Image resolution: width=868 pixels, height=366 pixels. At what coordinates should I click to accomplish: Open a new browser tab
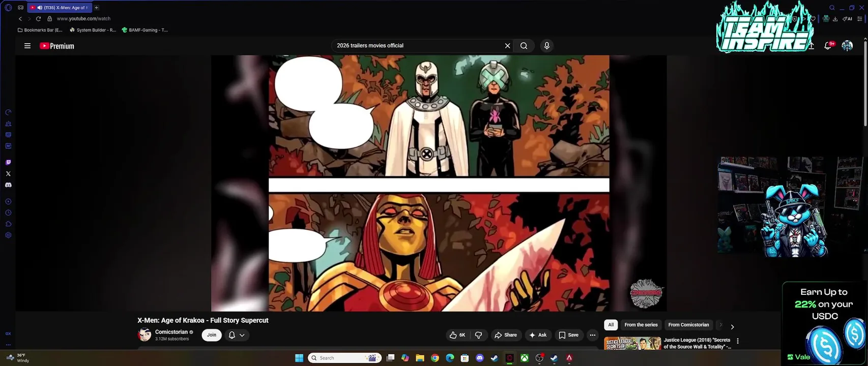tap(96, 8)
